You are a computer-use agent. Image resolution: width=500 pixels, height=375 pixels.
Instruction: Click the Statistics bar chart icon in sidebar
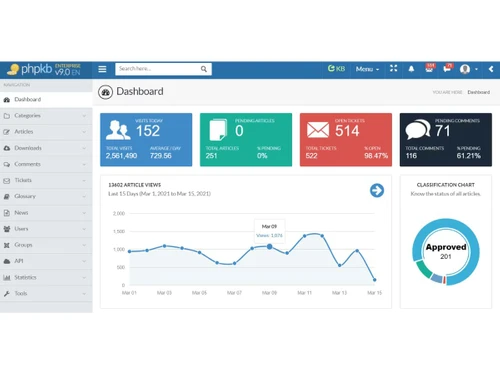click(7, 277)
